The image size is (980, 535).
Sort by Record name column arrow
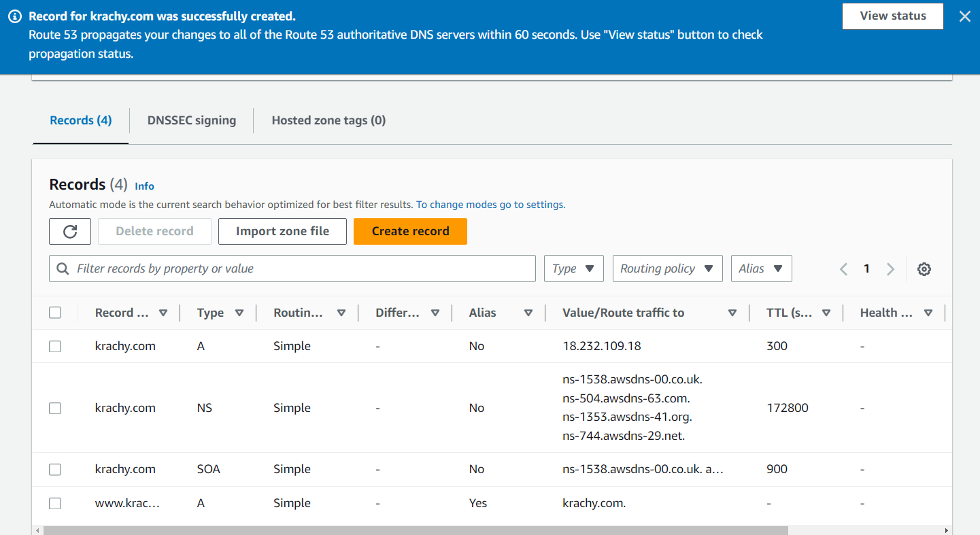tap(163, 313)
